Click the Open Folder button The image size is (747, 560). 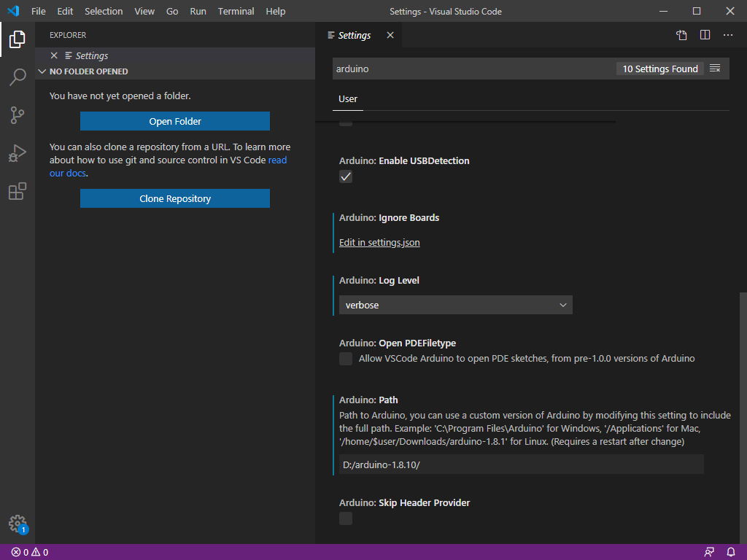click(x=175, y=121)
